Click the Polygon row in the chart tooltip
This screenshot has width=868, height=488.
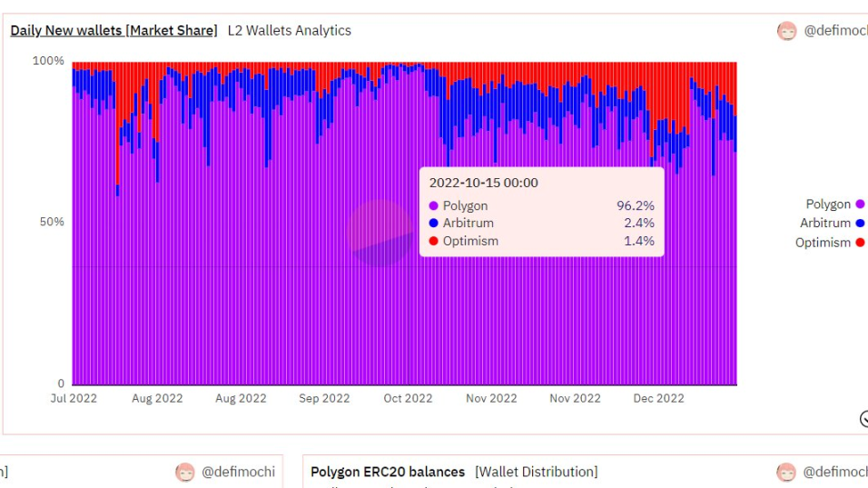540,206
